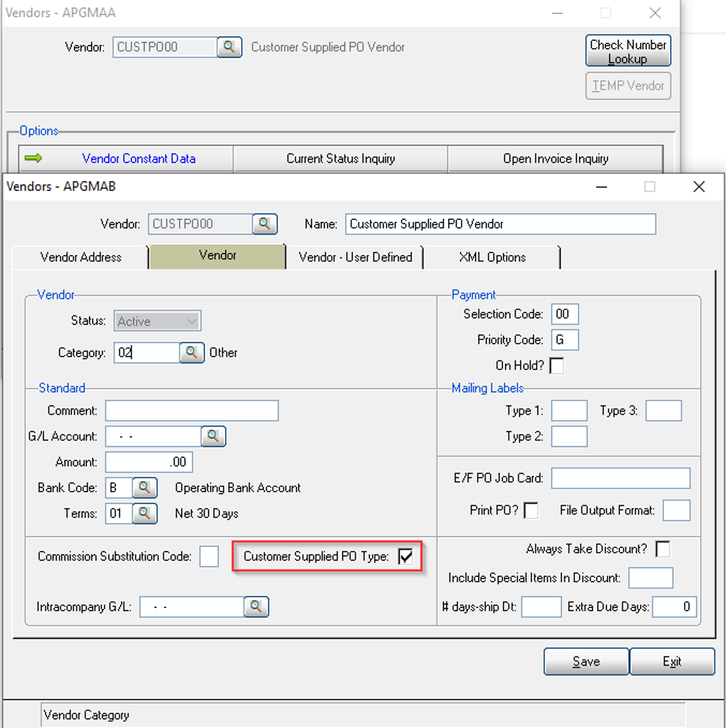The image size is (726, 728).
Task: Click the # days-ship Dt field
Action: 541,607
